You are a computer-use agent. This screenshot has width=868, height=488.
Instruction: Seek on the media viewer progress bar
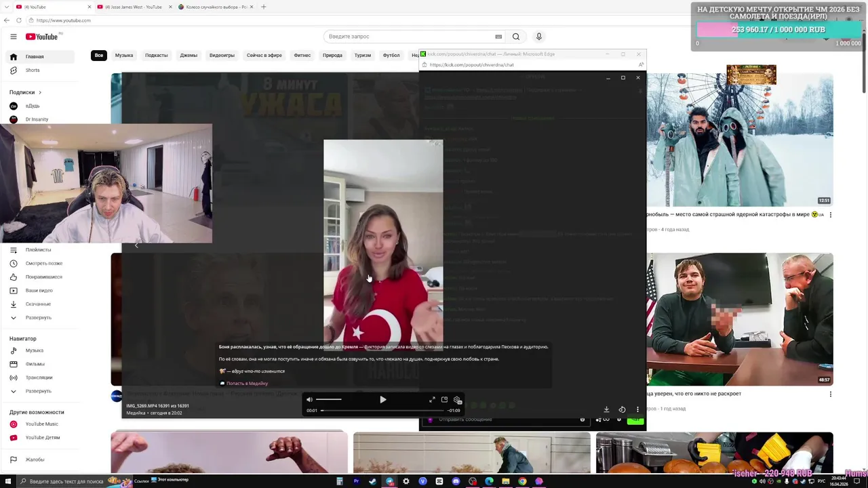[383, 410]
